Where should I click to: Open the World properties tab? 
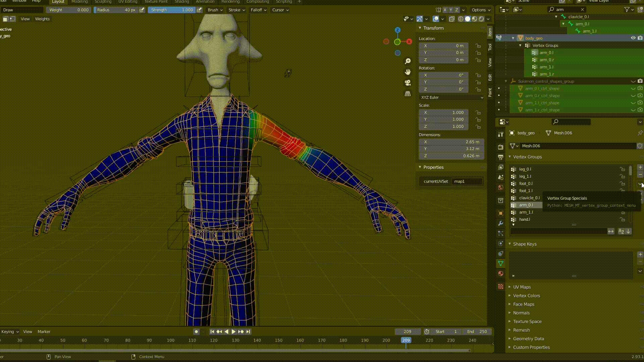tap(500, 187)
